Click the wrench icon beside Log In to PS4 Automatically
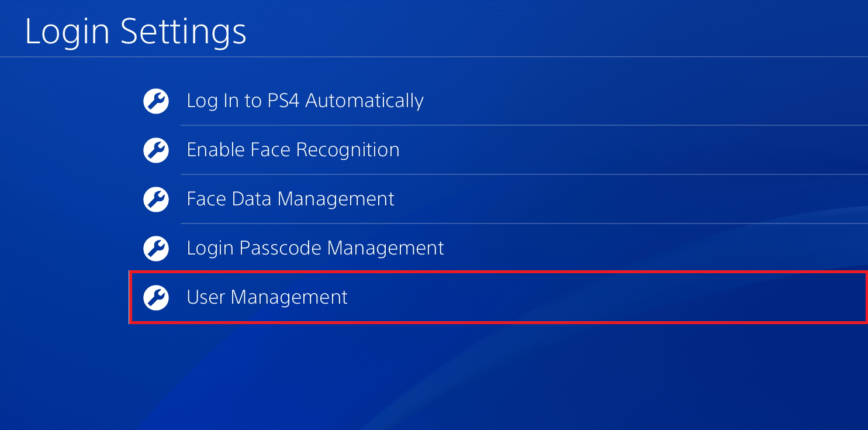This screenshot has width=868, height=430. (155, 101)
